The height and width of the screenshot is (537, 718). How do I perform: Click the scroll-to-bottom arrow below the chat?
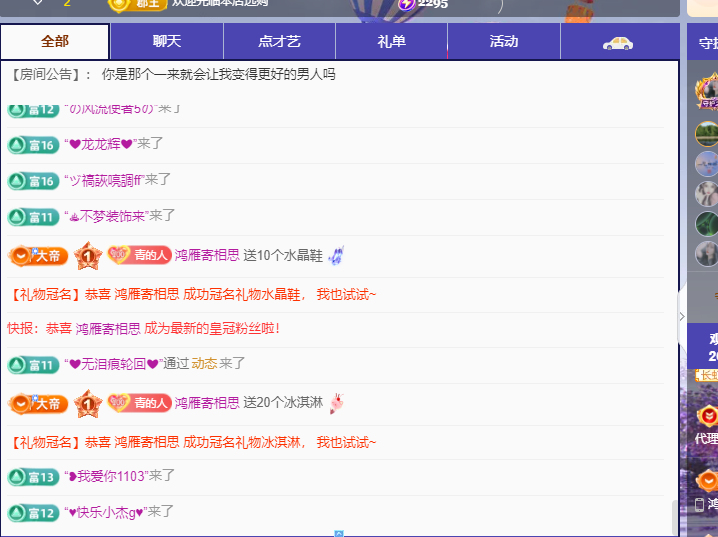point(339,533)
